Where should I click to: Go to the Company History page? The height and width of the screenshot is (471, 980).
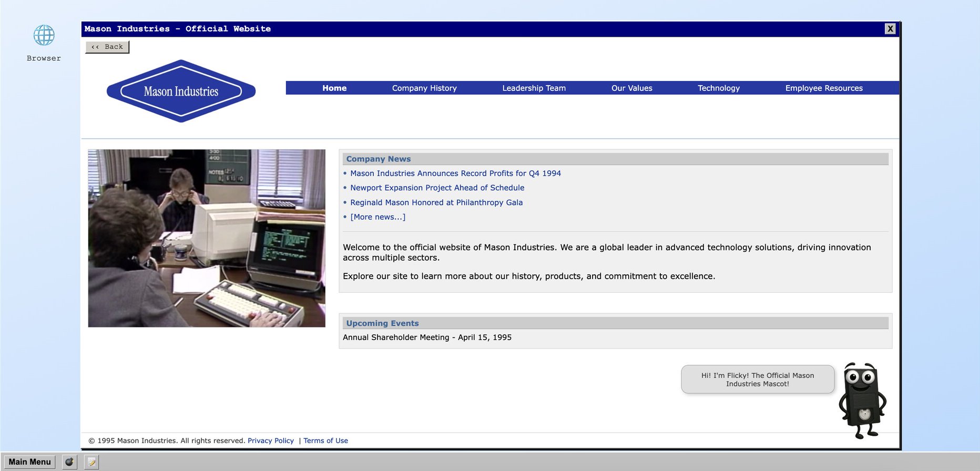[x=424, y=88]
